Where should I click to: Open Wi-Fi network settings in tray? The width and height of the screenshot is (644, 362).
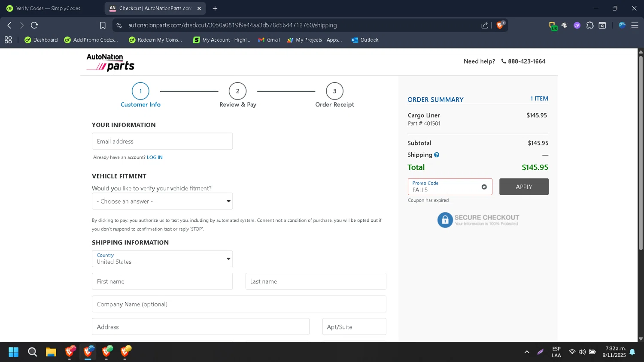click(x=572, y=352)
